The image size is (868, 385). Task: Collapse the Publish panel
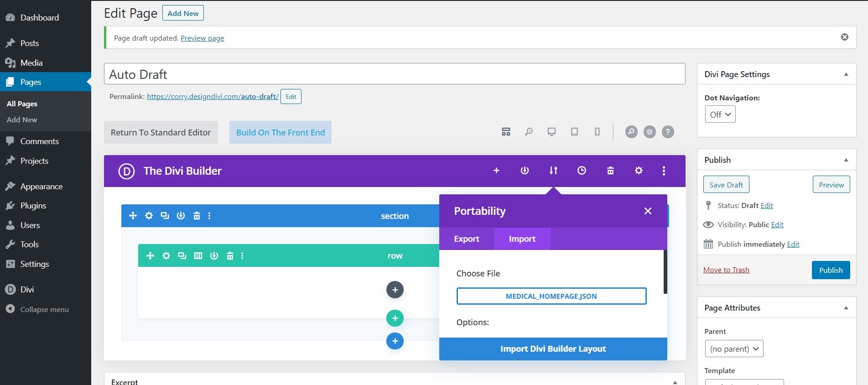point(846,160)
